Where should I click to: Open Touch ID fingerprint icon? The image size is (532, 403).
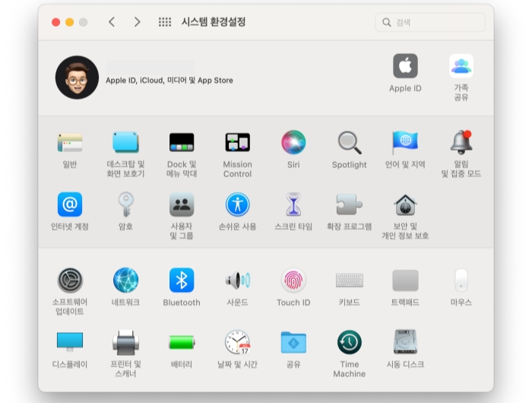[293, 280]
